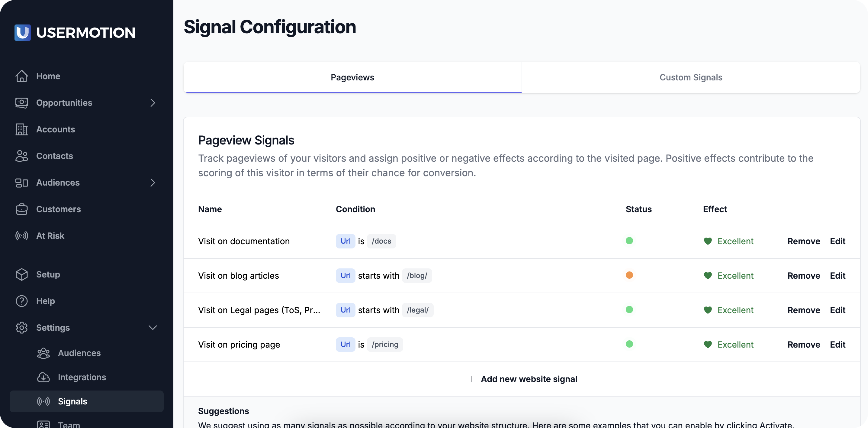Image resolution: width=868 pixels, height=428 pixels.
Task: Click the orange status dot for blog articles
Action: pyautogui.click(x=629, y=275)
